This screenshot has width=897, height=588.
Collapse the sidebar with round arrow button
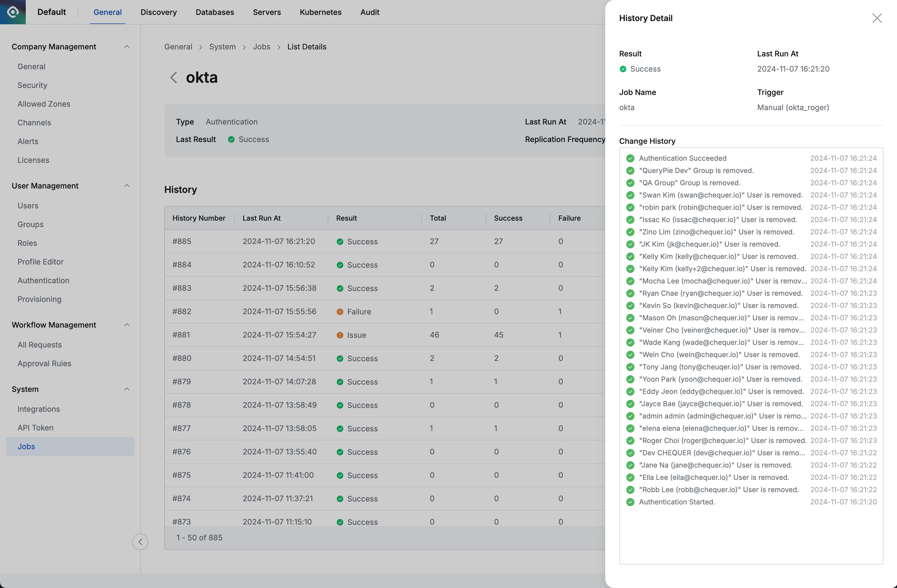[x=140, y=542]
